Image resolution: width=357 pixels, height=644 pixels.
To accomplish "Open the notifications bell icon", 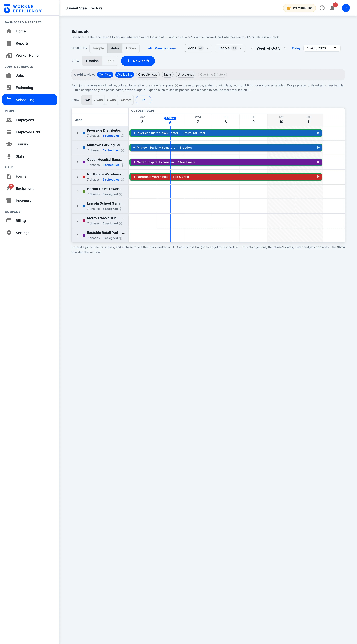I will 332,8.
